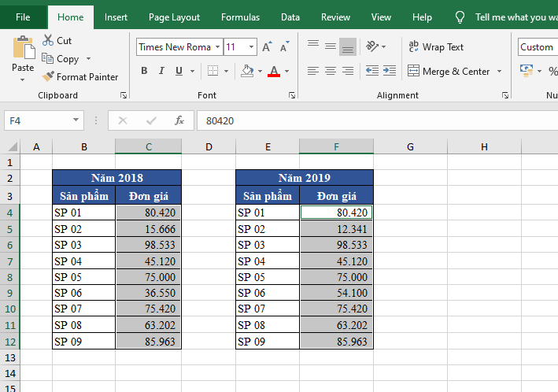Open the Page Layout tab
This screenshot has width=558, height=392.
[174, 17]
